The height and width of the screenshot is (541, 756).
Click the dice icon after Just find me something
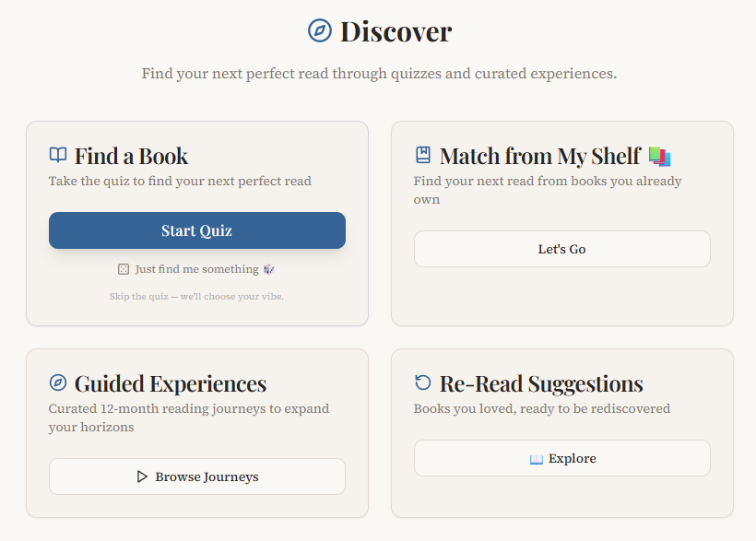point(267,268)
